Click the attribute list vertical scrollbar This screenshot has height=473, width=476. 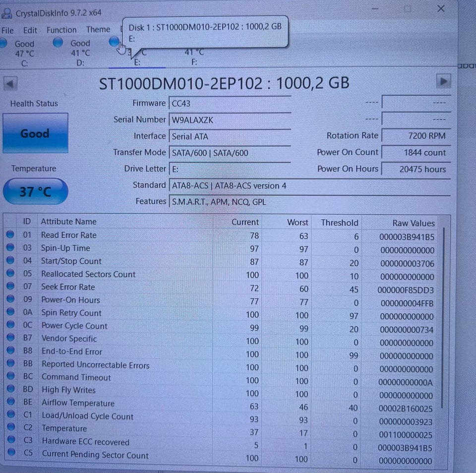tap(443, 317)
